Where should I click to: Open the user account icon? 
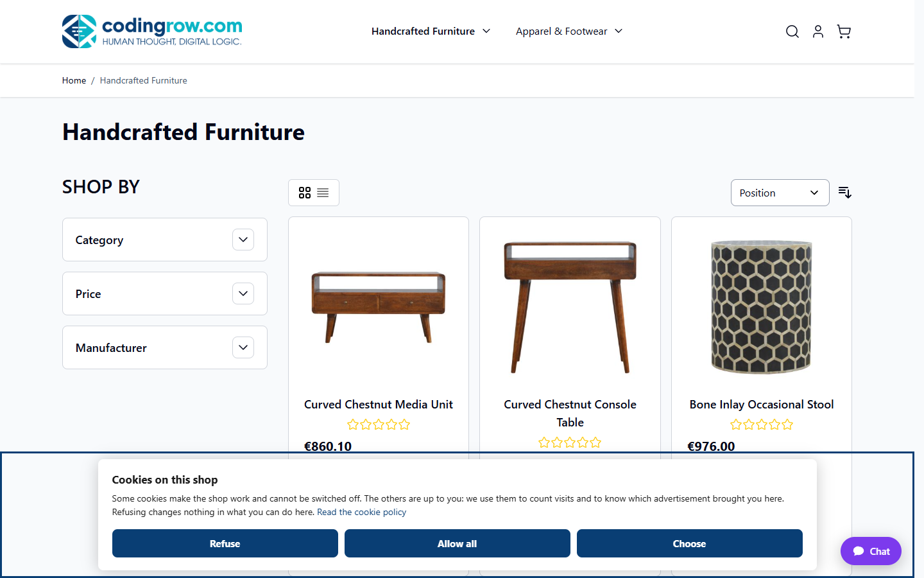point(818,31)
